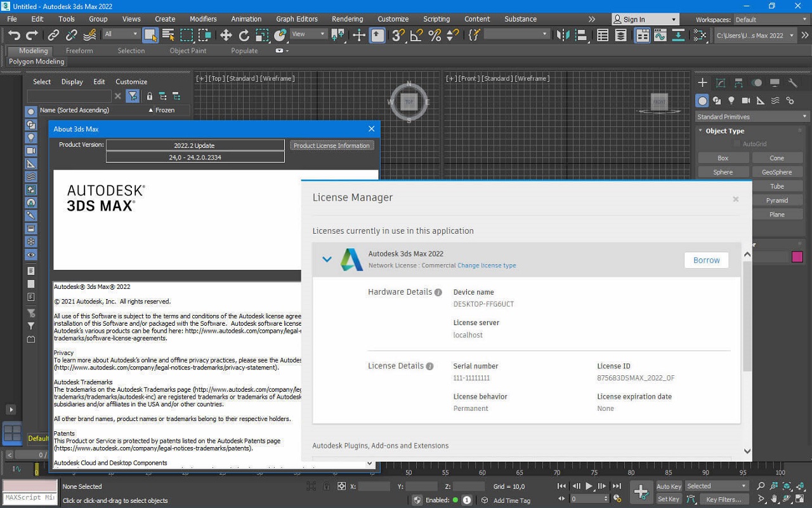Enable the AutoGrid checkbox
The height and width of the screenshot is (508, 812).
pos(737,144)
